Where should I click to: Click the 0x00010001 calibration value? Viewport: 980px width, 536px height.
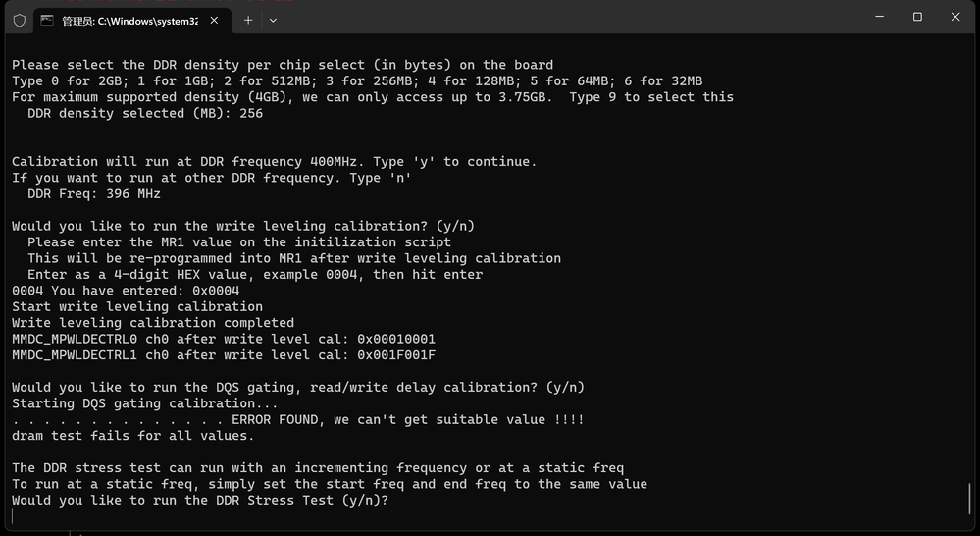(396, 339)
